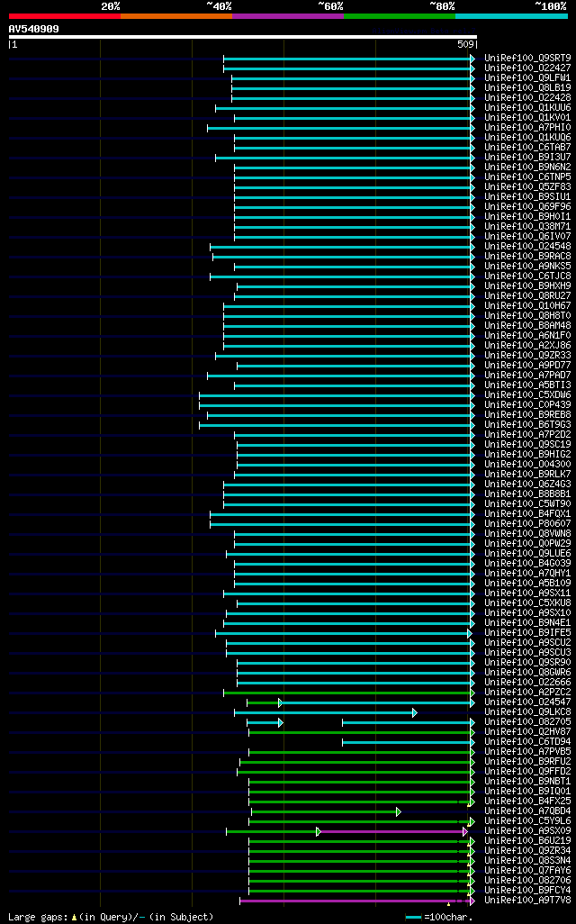Click the orange ~40% identity legend segment
The image size is (576, 924).
point(176,16)
